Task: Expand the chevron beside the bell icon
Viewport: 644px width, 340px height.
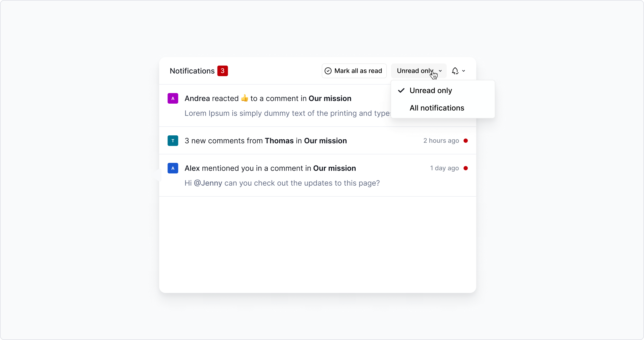Action: [464, 71]
